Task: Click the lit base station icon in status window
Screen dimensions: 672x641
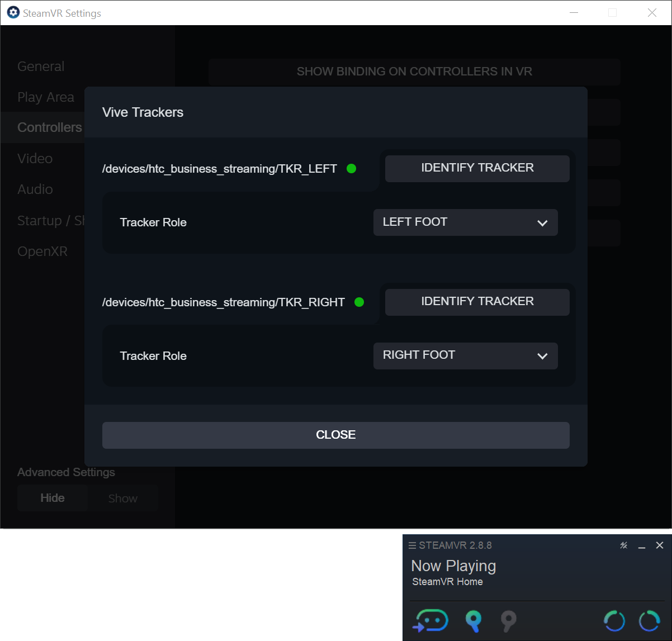Action: 473,621
